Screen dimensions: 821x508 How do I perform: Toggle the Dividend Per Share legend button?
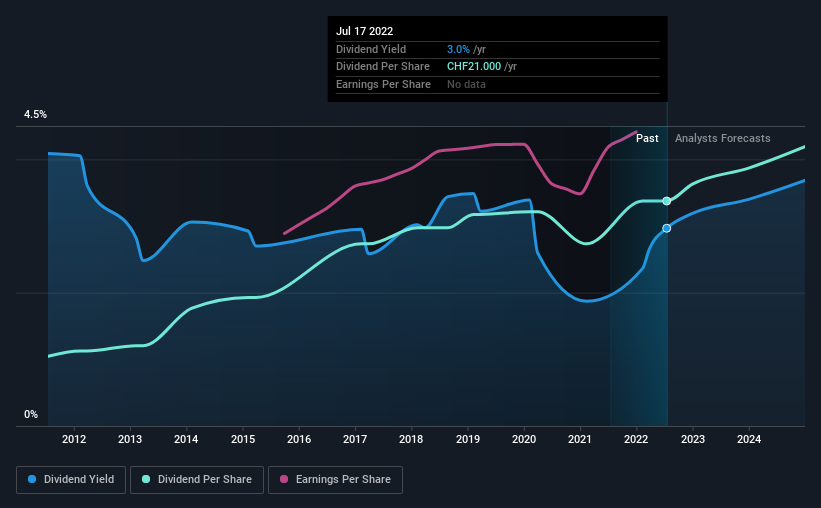coord(197,480)
